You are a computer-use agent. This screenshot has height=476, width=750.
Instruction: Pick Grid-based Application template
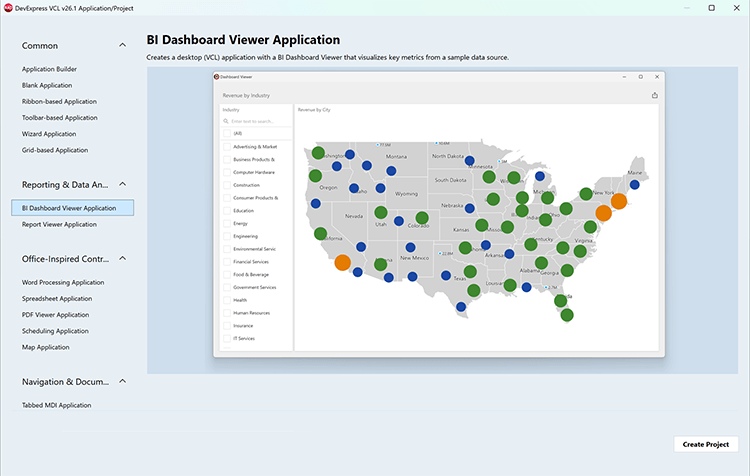pos(55,150)
